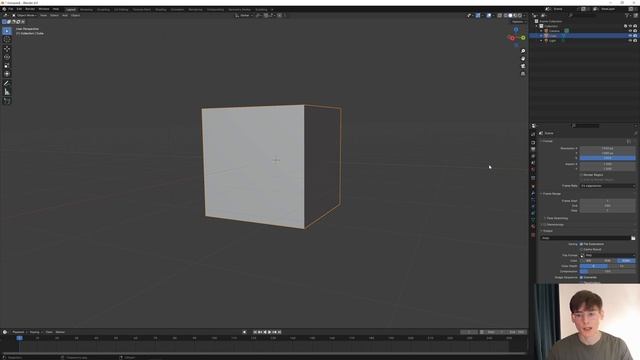Click the timeline current frame marker

click(19, 338)
